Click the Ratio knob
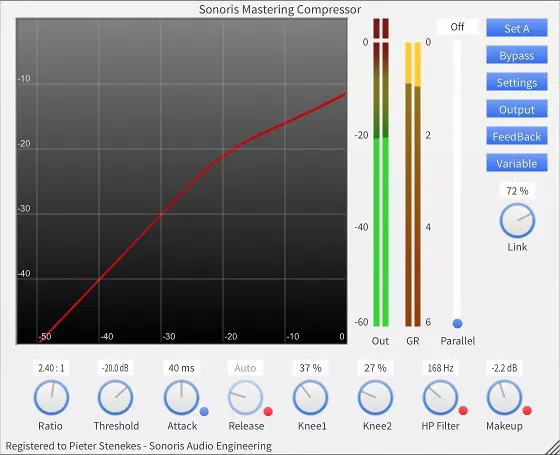The width and height of the screenshot is (560, 455). (51, 397)
